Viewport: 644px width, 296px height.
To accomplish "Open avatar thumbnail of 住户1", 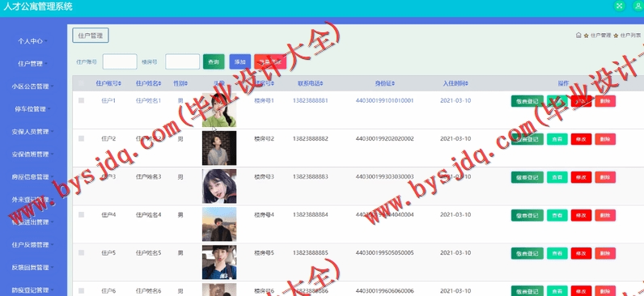I will (x=219, y=110).
